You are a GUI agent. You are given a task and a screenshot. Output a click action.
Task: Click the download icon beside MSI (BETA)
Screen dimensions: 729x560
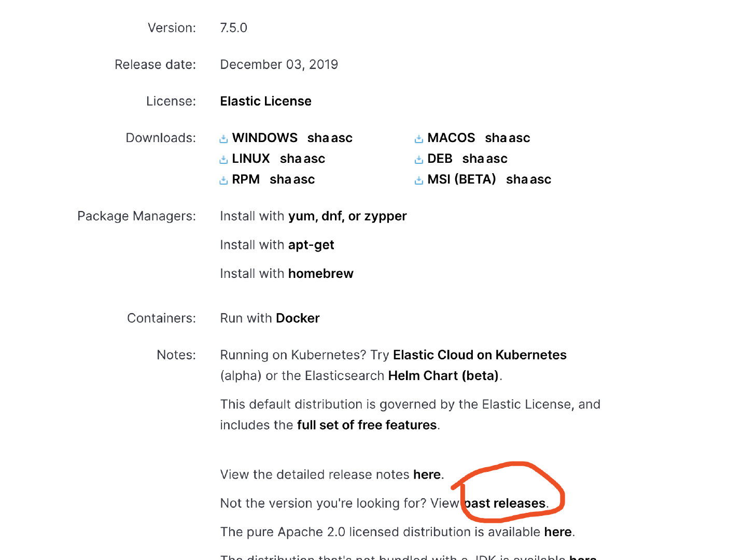click(x=419, y=180)
